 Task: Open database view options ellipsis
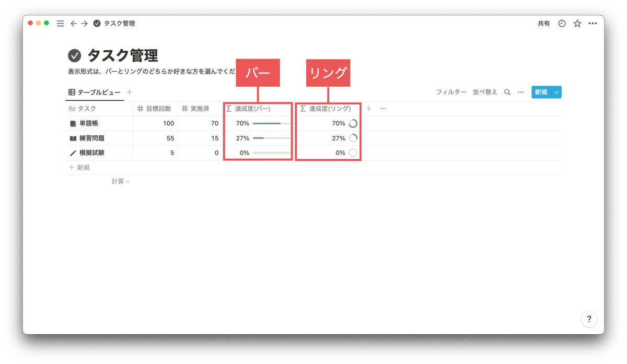tap(520, 92)
